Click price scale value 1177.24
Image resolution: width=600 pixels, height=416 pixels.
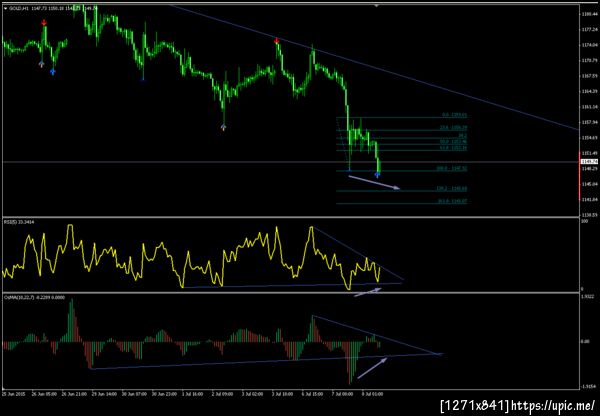pos(589,29)
